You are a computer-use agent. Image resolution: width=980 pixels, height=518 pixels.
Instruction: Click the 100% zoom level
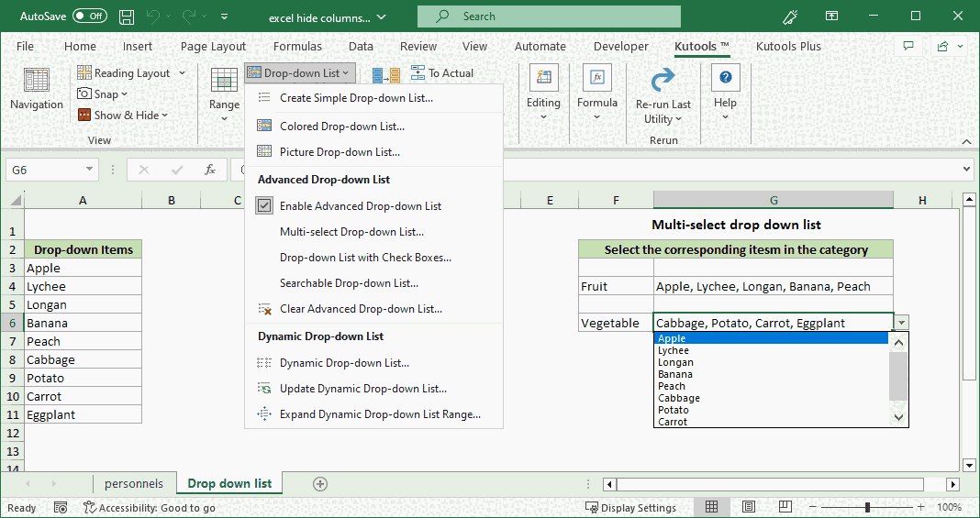pyautogui.click(x=949, y=507)
